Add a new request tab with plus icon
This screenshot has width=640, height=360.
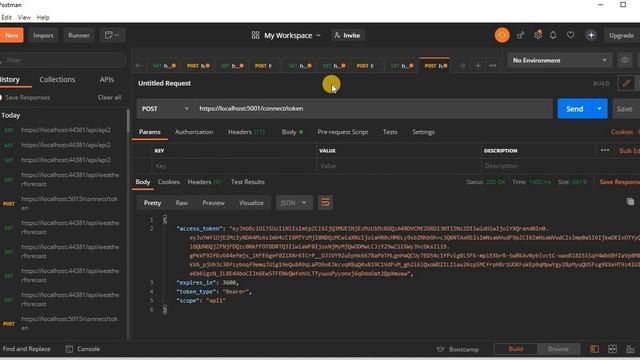(478, 65)
